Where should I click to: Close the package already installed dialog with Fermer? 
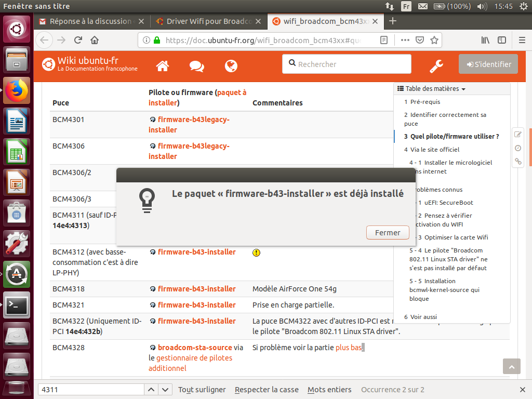pyautogui.click(x=388, y=233)
